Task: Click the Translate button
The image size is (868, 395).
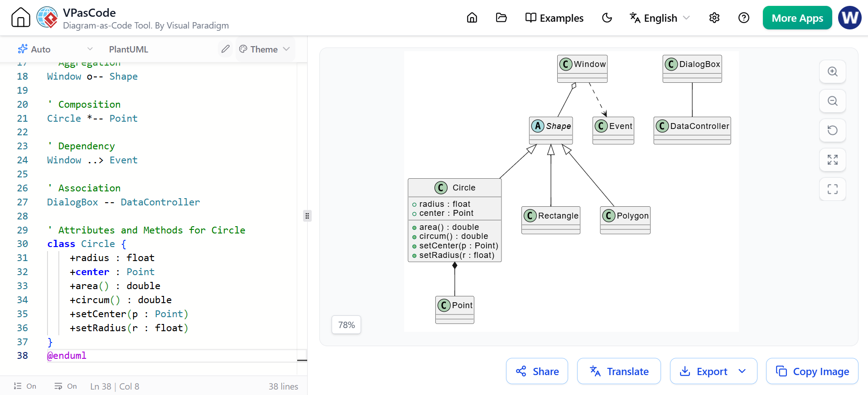Action: click(x=619, y=371)
